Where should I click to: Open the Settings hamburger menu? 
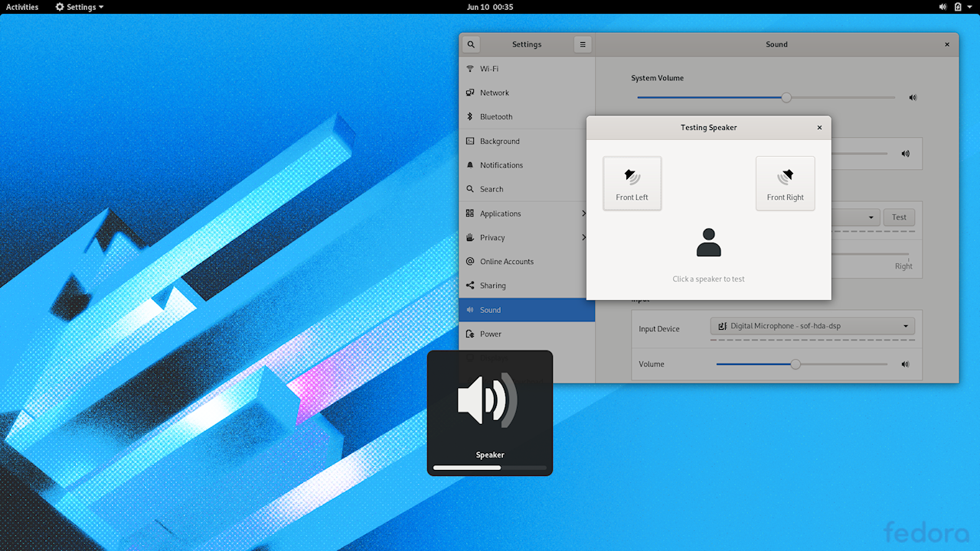click(x=583, y=44)
